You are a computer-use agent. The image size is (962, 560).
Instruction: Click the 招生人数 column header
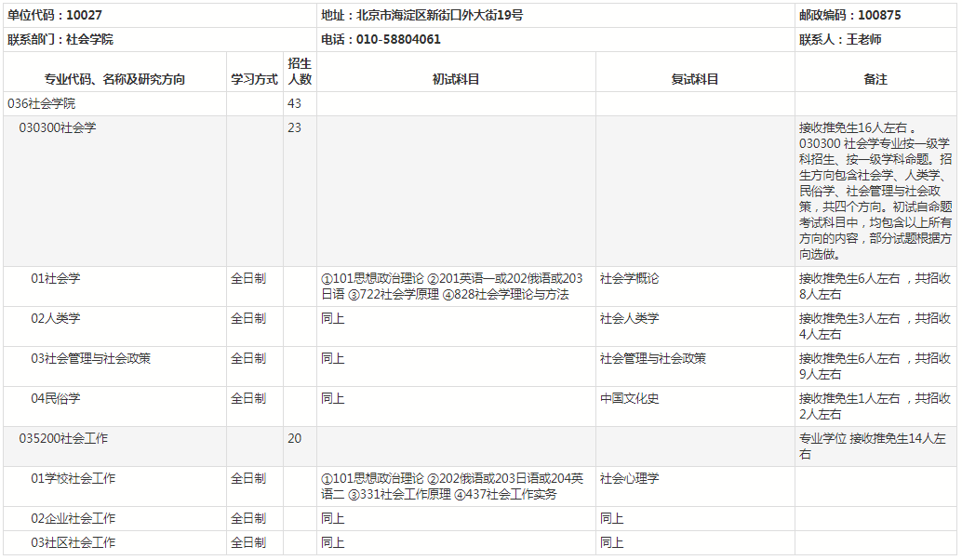(300, 72)
